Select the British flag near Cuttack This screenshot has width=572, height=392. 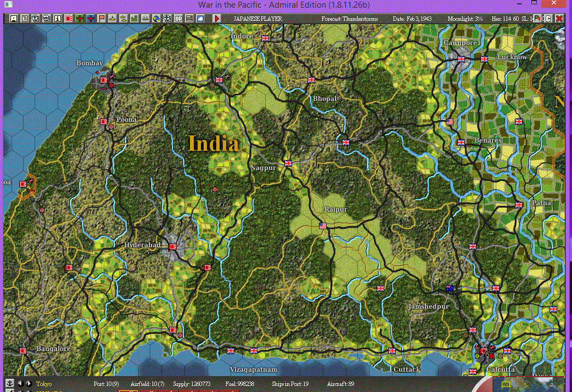[x=392, y=351]
